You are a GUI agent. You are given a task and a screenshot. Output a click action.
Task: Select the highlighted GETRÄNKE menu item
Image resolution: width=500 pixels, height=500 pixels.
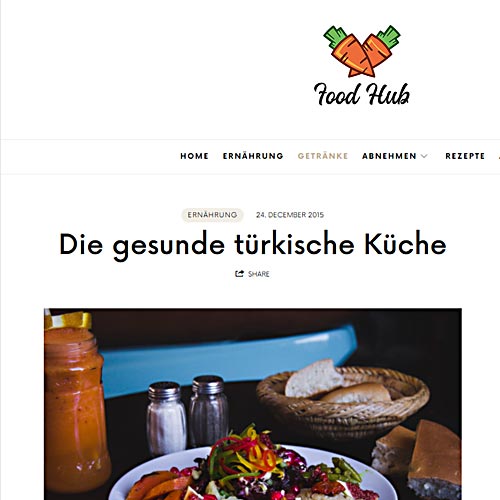323,156
